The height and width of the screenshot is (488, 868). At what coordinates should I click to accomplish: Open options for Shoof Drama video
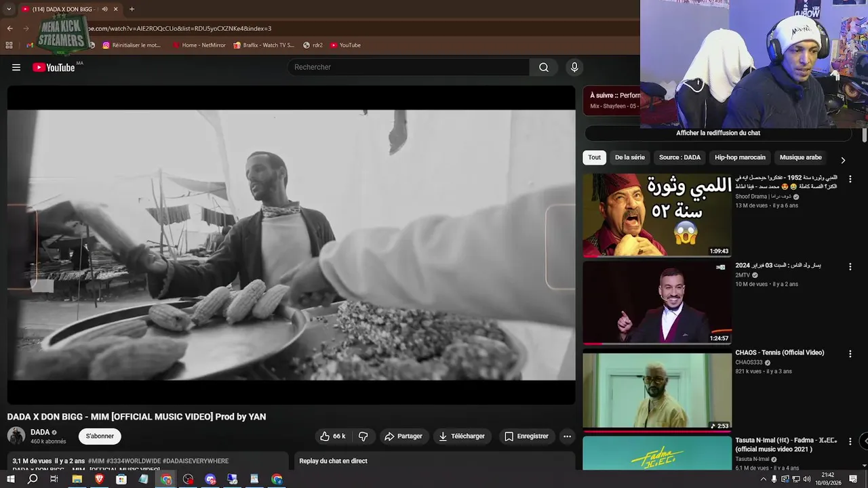click(x=850, y=180)
